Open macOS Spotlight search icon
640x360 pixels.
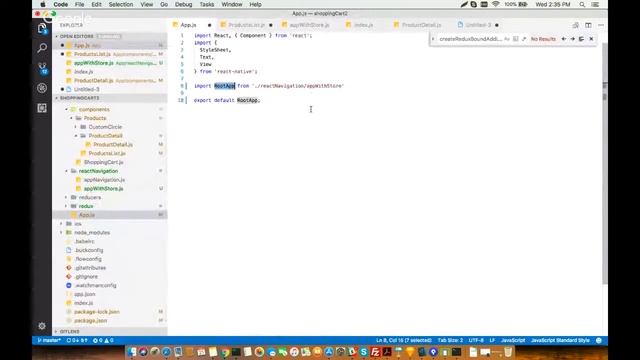click(x=582, y=4)
